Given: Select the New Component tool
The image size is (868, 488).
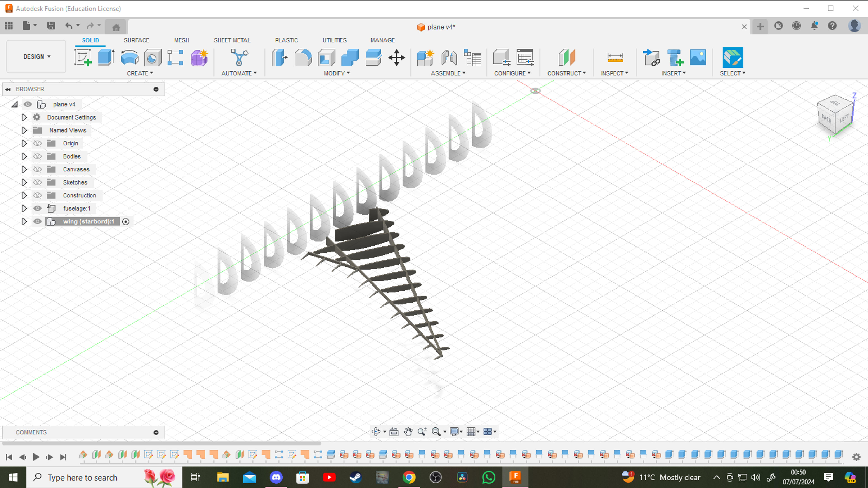Looking at the screenshot, I should tap(425, 58).
